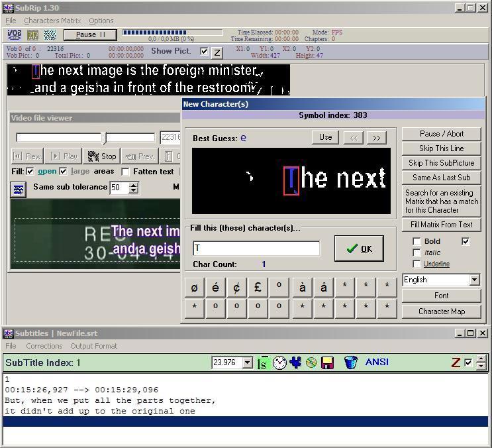
Task: Toggle the Show Pict. checkbox
Action: pos(204,51)
